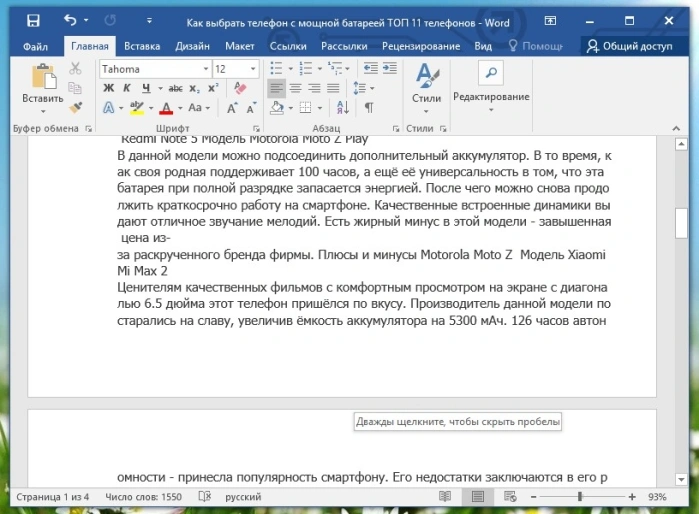Open the Стили styles gallery button
This screenshot has height=514, width=699.
[427, 88]
